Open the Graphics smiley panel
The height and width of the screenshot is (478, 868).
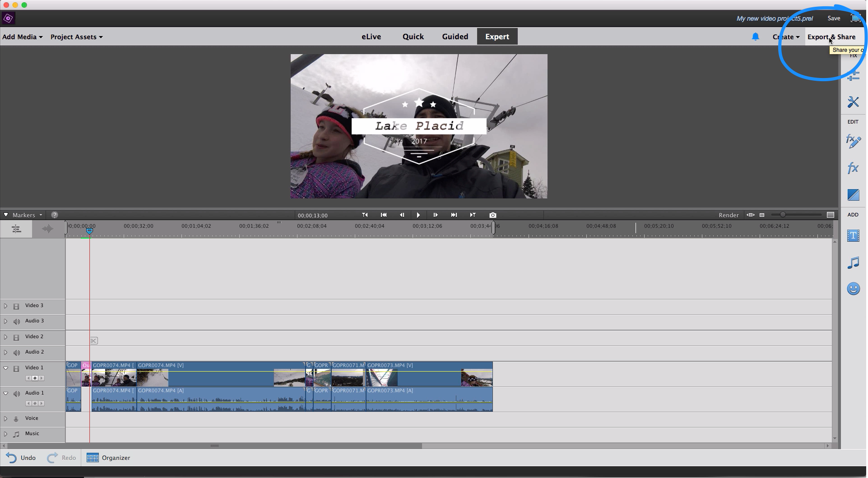coord(853,289)
